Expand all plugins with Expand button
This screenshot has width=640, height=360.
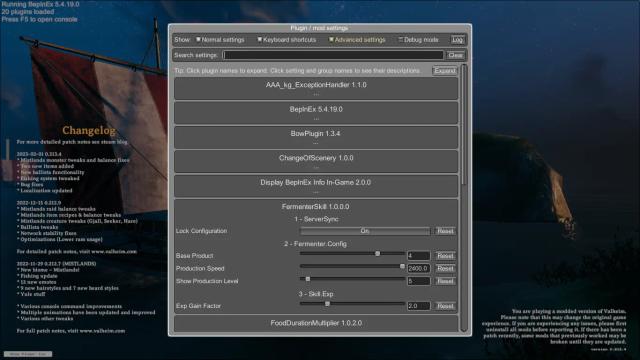tap(444, 71)
